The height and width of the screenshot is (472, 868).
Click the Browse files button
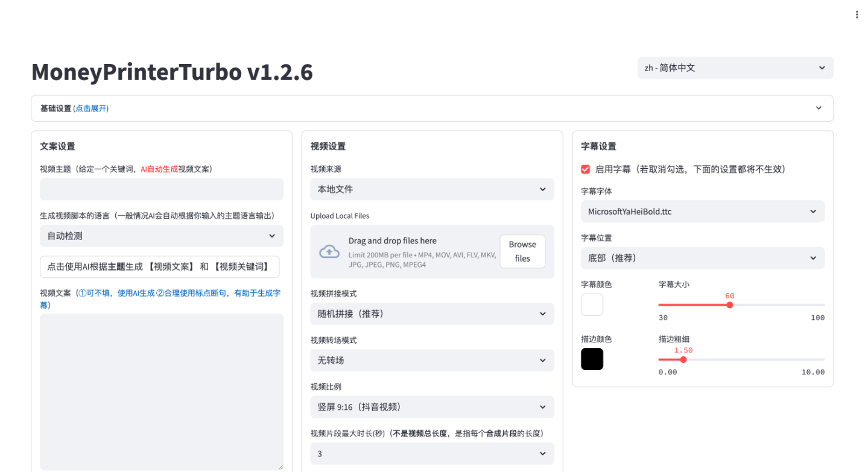point(522,251)
